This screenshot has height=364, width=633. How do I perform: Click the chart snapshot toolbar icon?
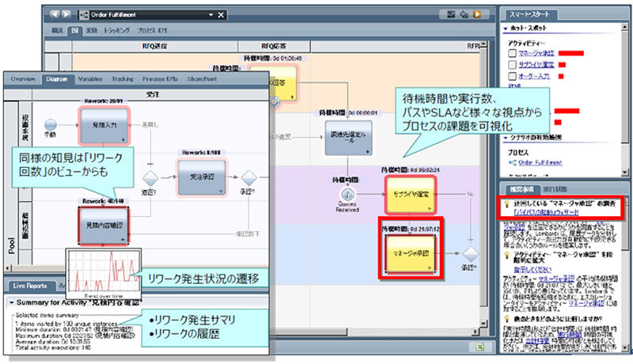tap(451, 14)
